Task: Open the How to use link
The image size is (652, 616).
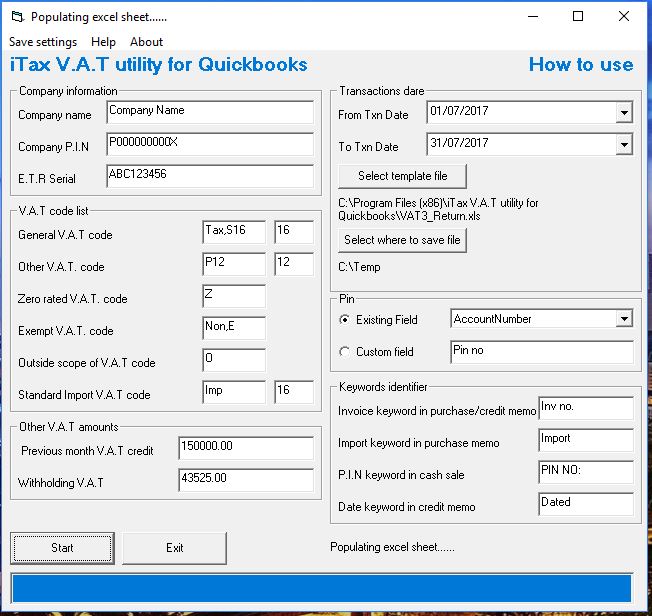Action: [x=580, y=65]
